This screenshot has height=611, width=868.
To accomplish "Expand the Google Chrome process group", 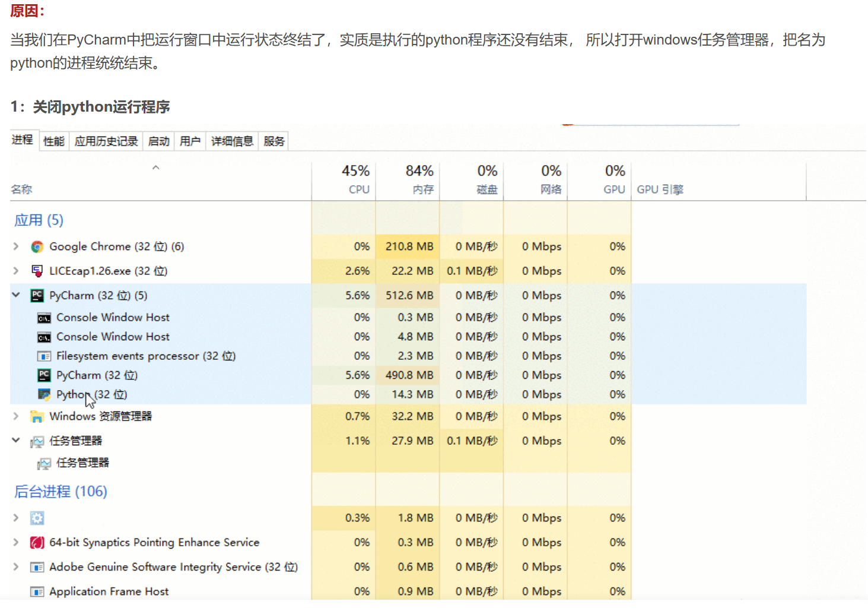I will pyautogui.click(x=16, y=246).
